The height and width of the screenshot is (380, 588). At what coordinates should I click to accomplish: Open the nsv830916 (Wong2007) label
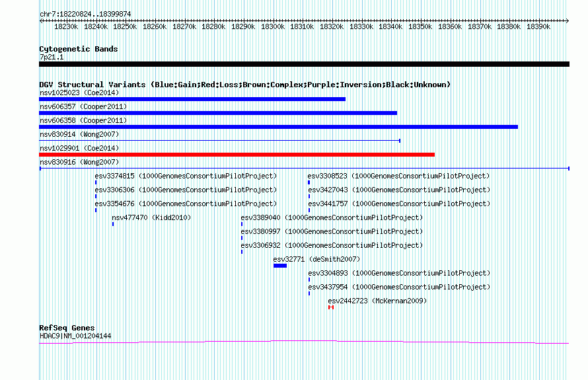[79, 162]
